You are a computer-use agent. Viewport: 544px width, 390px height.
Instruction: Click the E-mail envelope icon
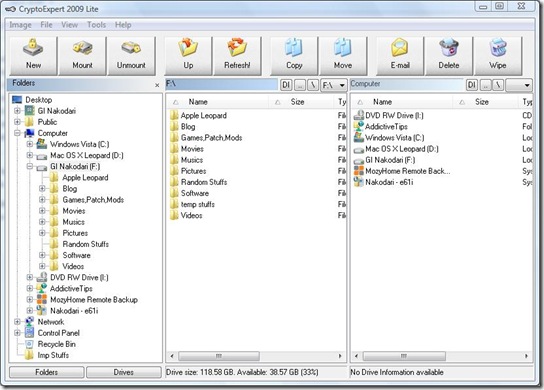click(x=400, y=48)
